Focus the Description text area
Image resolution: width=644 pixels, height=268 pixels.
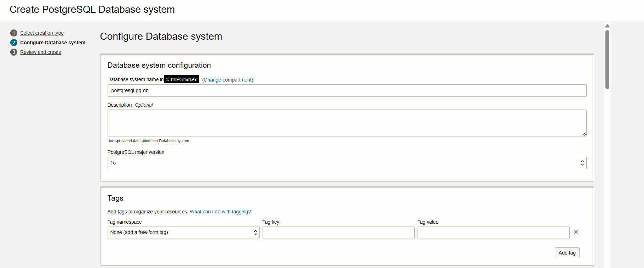(x=347, y=123)
